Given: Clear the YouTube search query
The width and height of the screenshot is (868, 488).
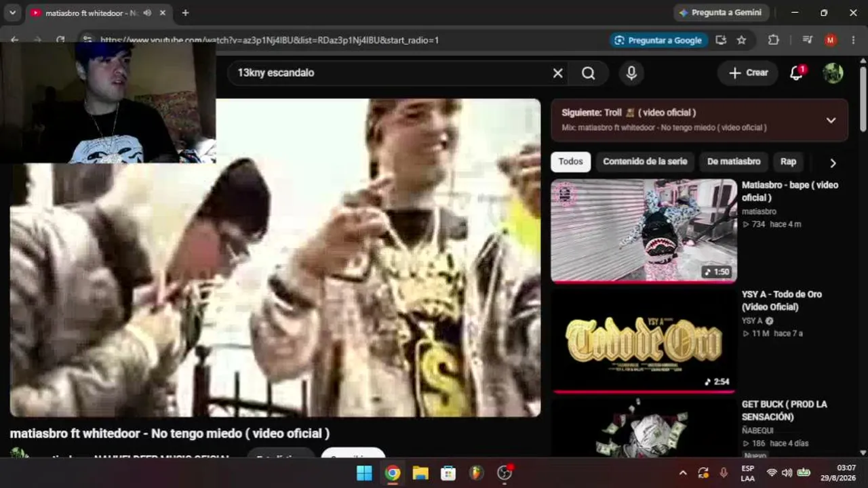Looking at the screenshot, I should pyautogui.click(x=557, y=73).
